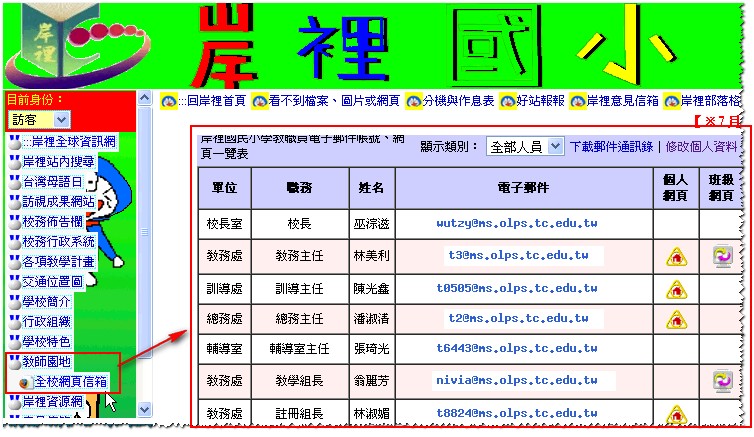The image size is (754, 437).
Task: Click the Doraemon icon beside 岸裡部落格
Action: coord(672,101)
